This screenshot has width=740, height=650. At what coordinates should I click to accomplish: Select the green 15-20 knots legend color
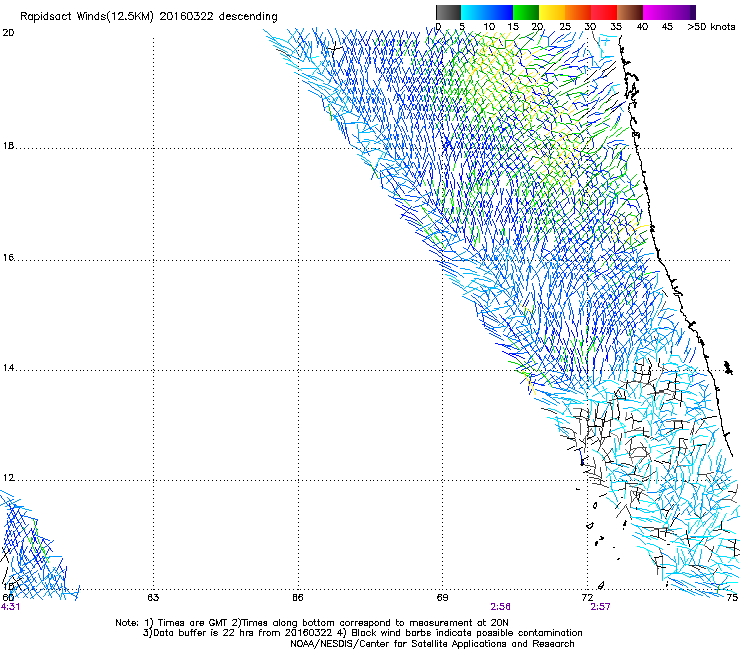pyautogui.click(x=526, y=12)
